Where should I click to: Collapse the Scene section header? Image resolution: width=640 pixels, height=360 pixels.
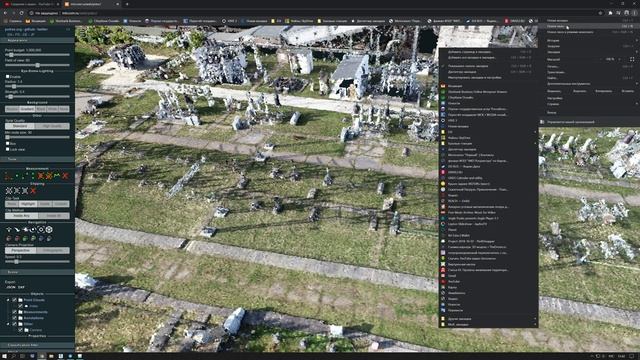click(37, 272)
